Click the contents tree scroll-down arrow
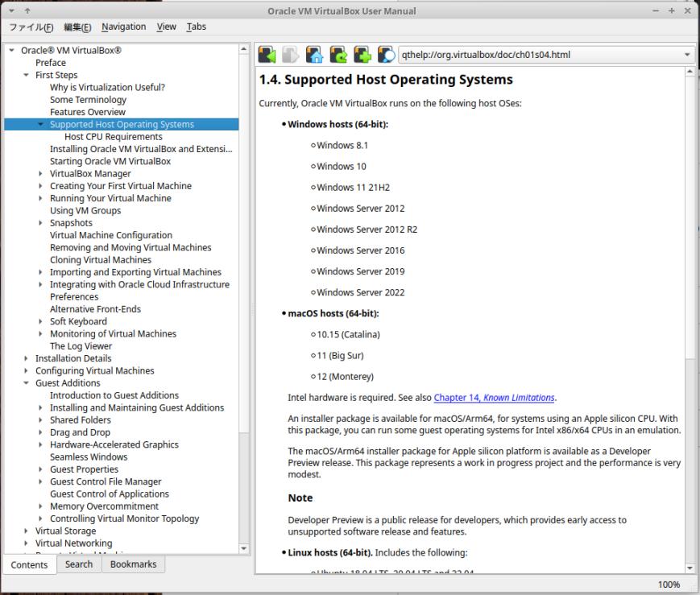 (244, 548)
